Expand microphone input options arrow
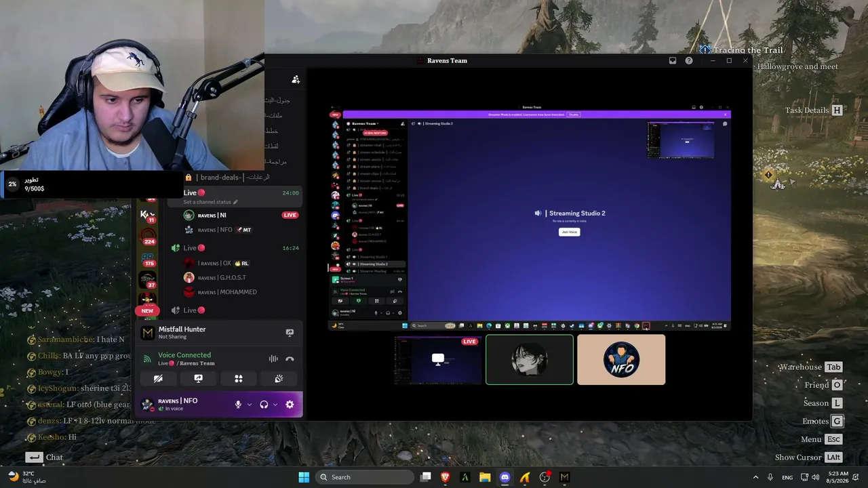Image resolution: width=868 pixels, height=488 pixels. (x=249, y=405)
